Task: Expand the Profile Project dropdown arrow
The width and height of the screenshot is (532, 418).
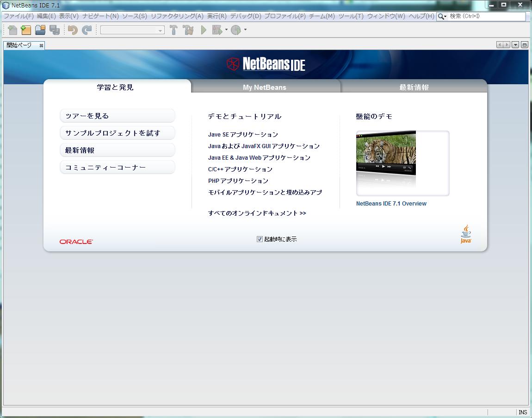Action: coord(245,30)
